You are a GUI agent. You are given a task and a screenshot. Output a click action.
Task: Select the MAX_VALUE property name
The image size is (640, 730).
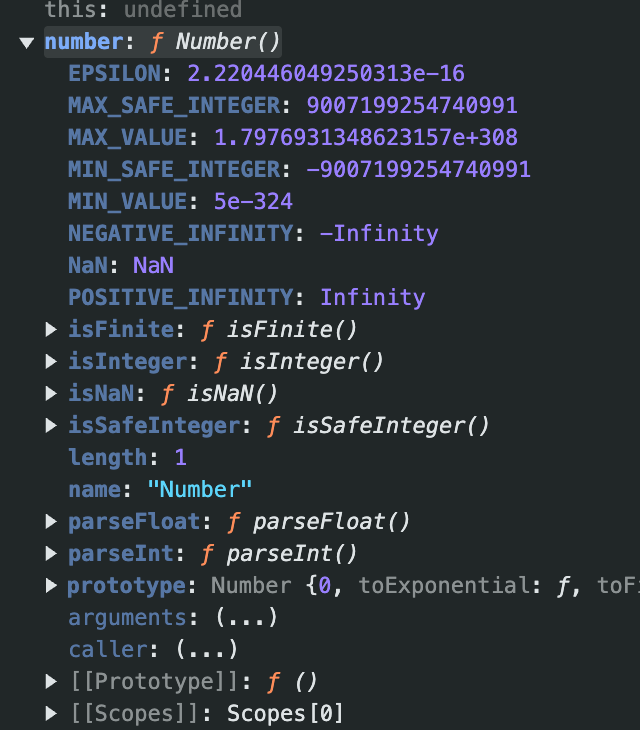(x=128, y=137)
